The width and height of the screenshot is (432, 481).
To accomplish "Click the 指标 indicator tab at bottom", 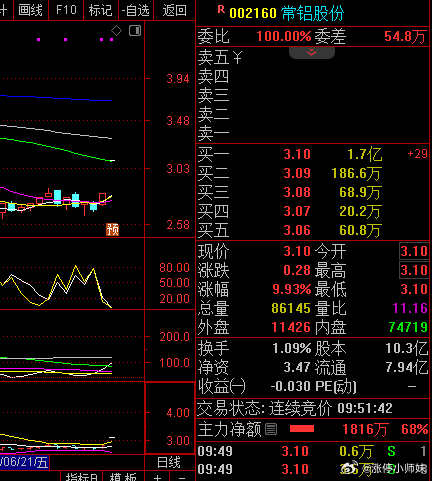I will click(81, 477).
